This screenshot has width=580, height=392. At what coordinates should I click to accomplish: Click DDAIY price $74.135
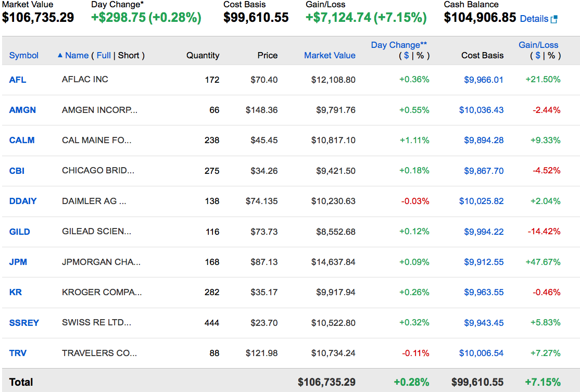(261, 201)
